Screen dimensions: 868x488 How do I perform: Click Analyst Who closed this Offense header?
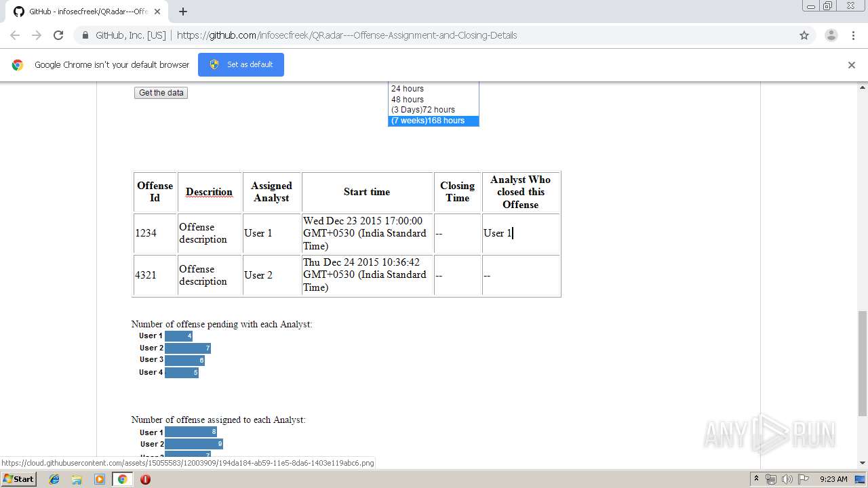coord(521,192)
